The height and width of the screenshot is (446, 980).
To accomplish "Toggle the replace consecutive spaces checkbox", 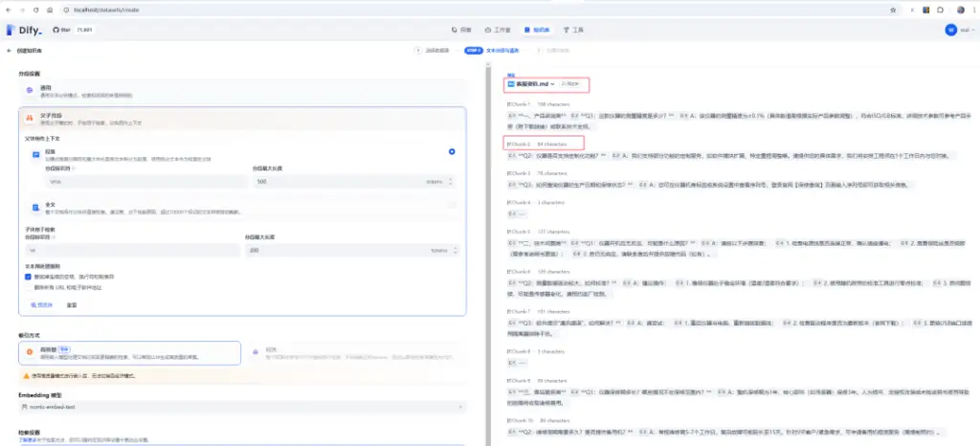I will click(x=28, y=276).
